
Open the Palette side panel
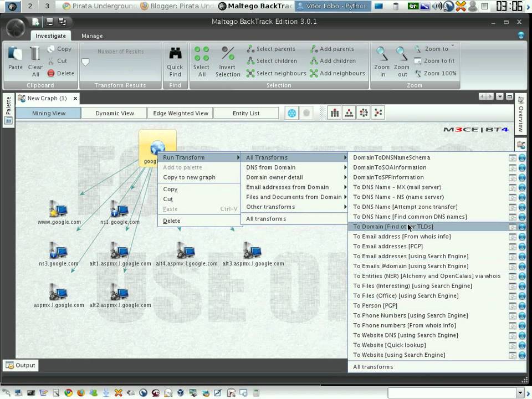point(8,110)
